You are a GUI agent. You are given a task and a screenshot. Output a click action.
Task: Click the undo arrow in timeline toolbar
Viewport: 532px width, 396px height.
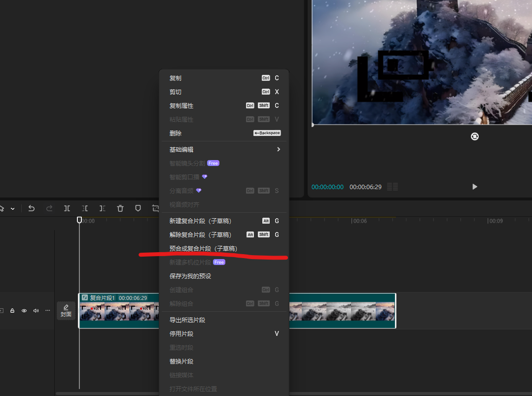coord(32,208)
